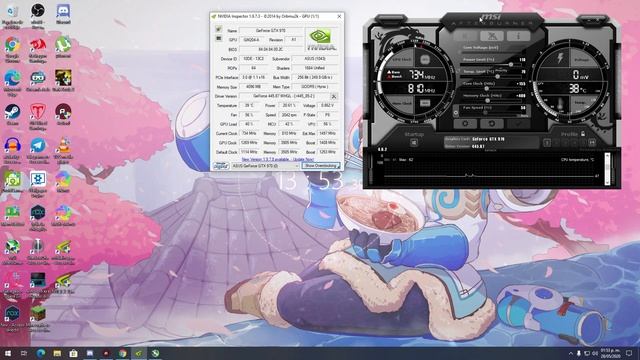Click the GPU-Z upload icon in NVIDIA Inspector
The height and width of the screenshot is (360, 640).
coord(219,29)
